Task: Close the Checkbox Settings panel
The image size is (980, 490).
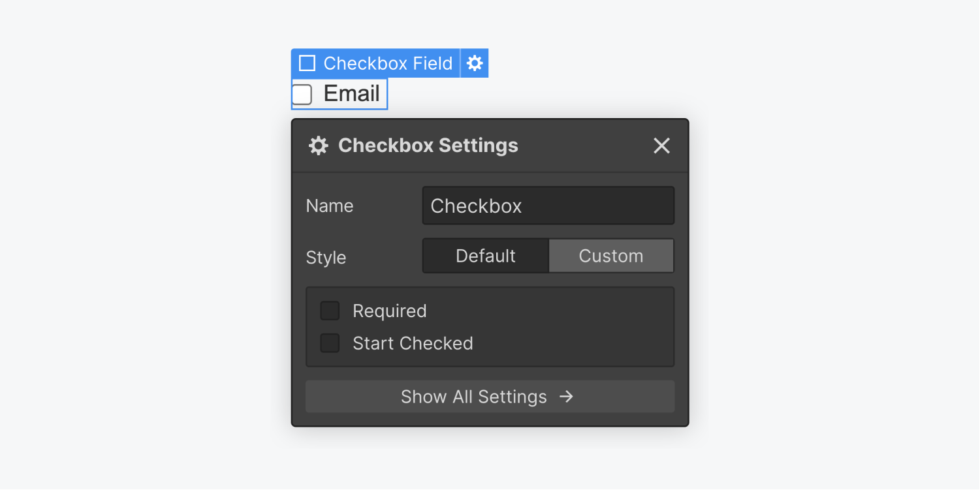Action: [x=661, y=145]
